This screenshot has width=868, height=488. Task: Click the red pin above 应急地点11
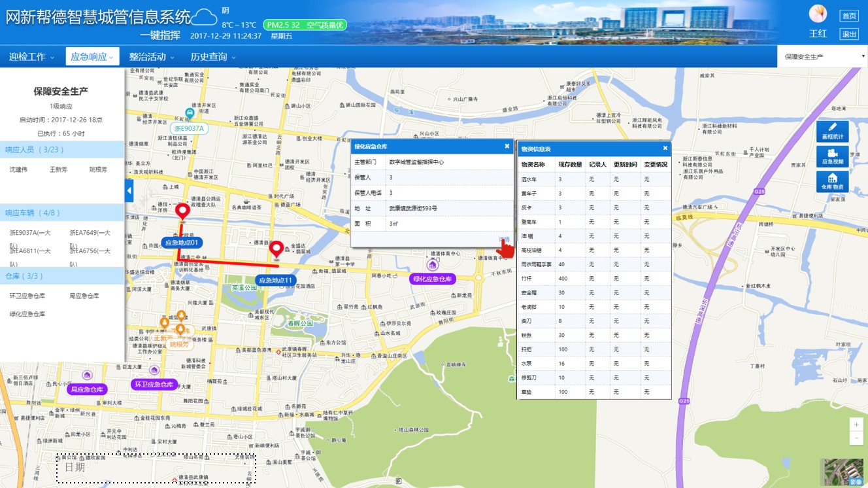[x=276, y=251]
